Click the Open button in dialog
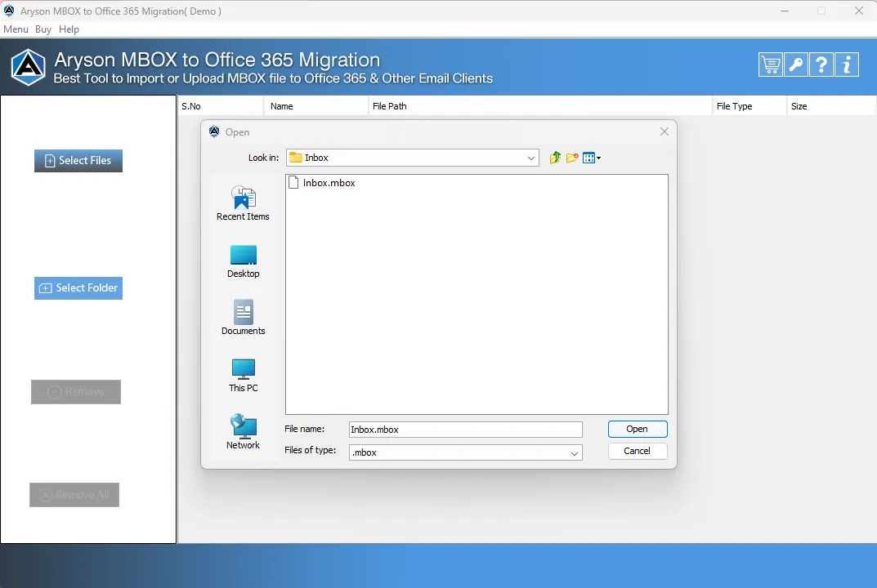 (x=637, y=429)
